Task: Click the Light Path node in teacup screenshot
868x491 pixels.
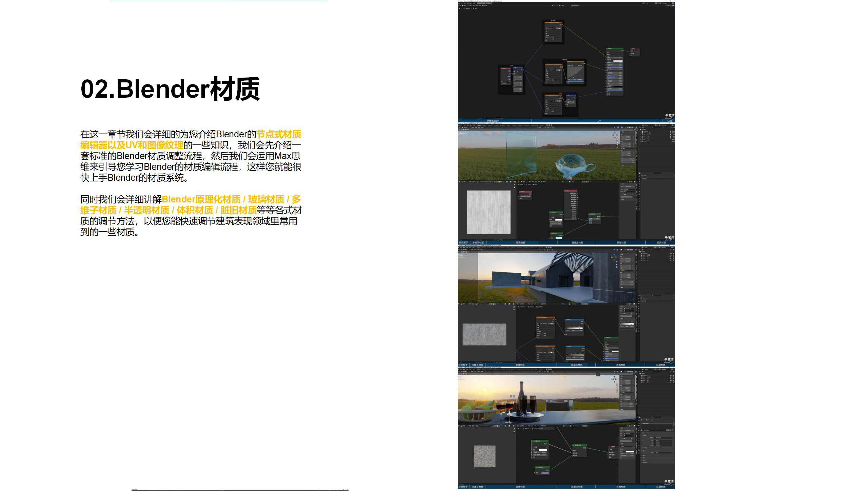Action: 571,204
